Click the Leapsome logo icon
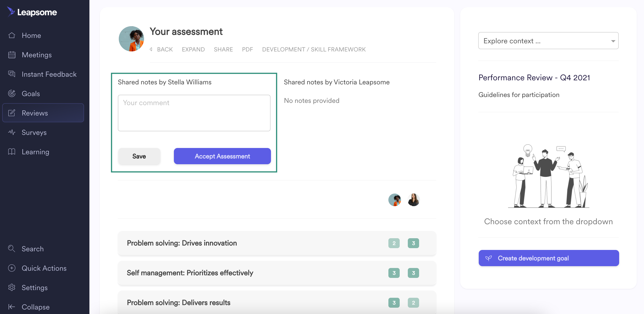Image resolution: width=644 pixels, height=314 pixels. pos(11,12)
